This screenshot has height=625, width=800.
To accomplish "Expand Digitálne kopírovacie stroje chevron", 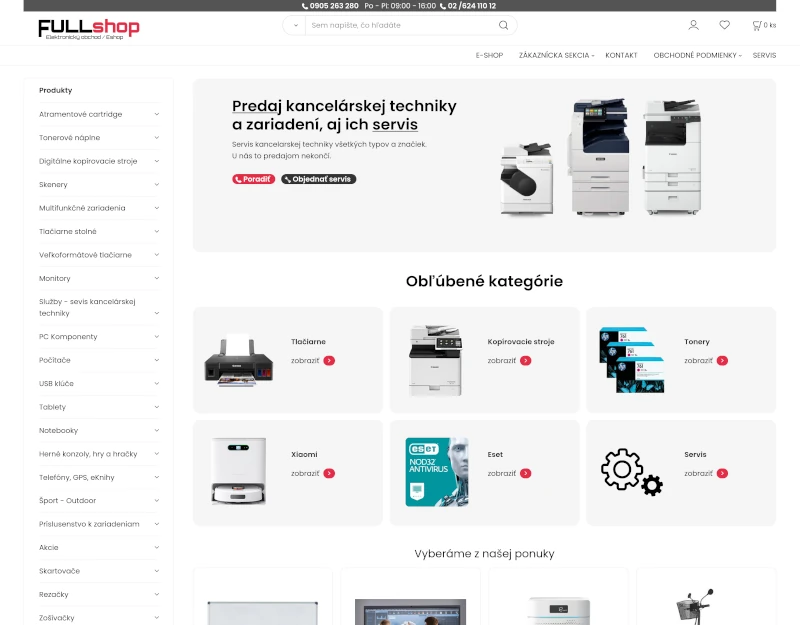I will tap(157, 161).
